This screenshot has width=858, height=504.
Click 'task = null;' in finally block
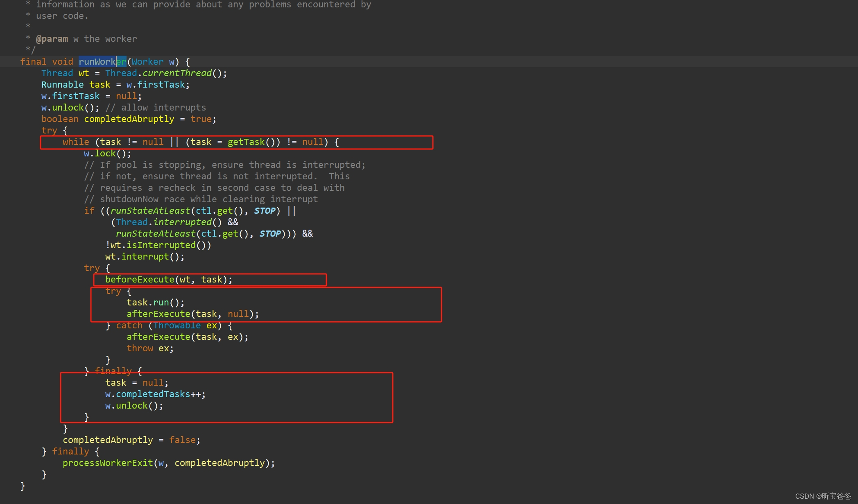[x=136, y=382]
